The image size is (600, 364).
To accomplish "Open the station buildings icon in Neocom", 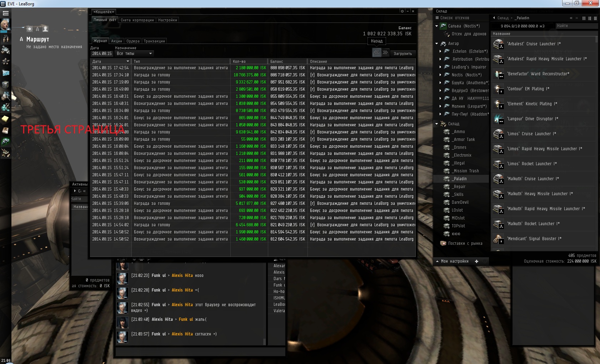I will 5,50.
